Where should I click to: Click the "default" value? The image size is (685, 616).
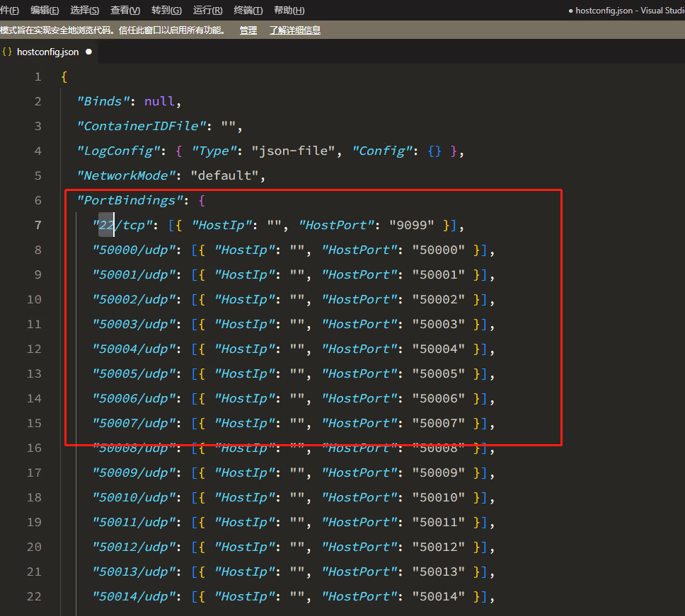pos(224,175)
